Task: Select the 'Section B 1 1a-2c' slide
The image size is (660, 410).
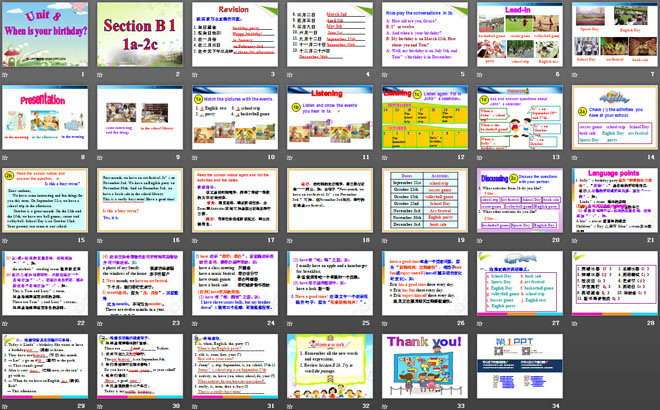Action: tap(140, 34)
